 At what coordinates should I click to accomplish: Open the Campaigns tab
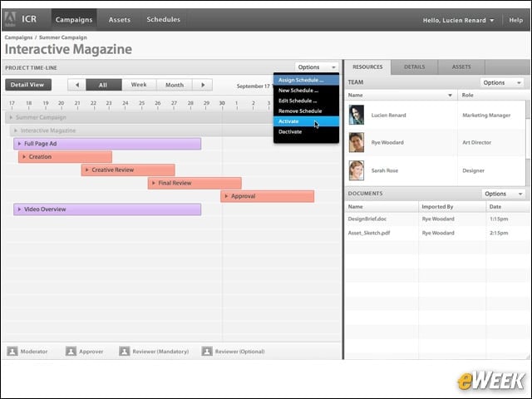[x=74, y=20]
